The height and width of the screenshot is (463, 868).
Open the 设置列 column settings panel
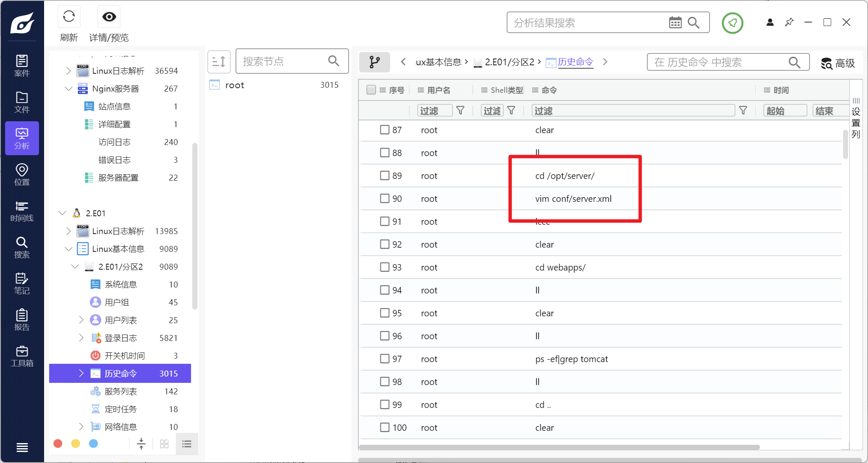tap(856, 118)
